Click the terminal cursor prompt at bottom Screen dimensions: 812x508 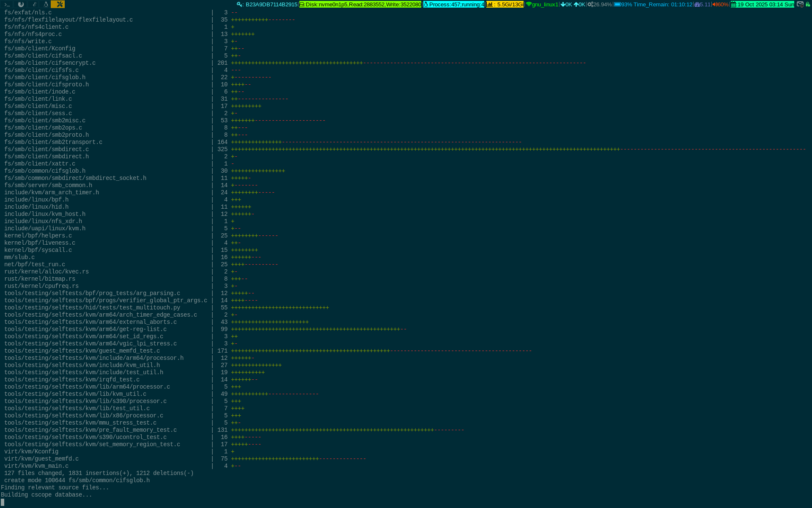(3, 502)
